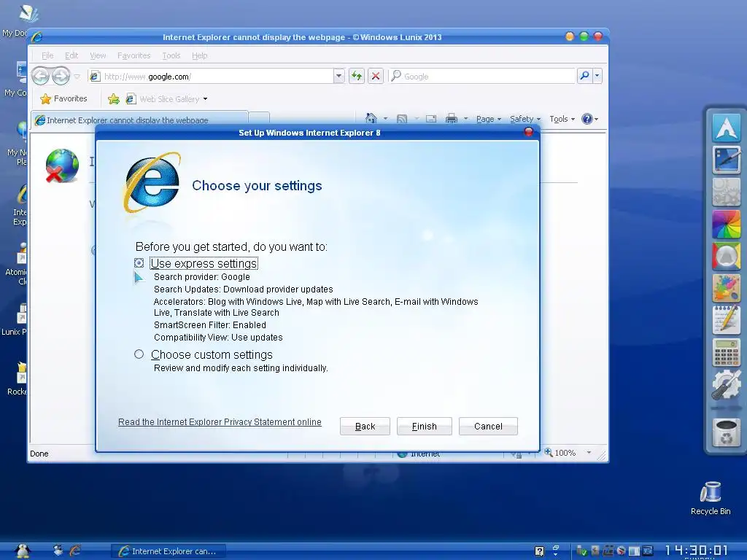Image resolution: width=747 pixels, height=560 pixels.
Task: Click the 14:30:01 taskbar clock
Action: point(696,551)
